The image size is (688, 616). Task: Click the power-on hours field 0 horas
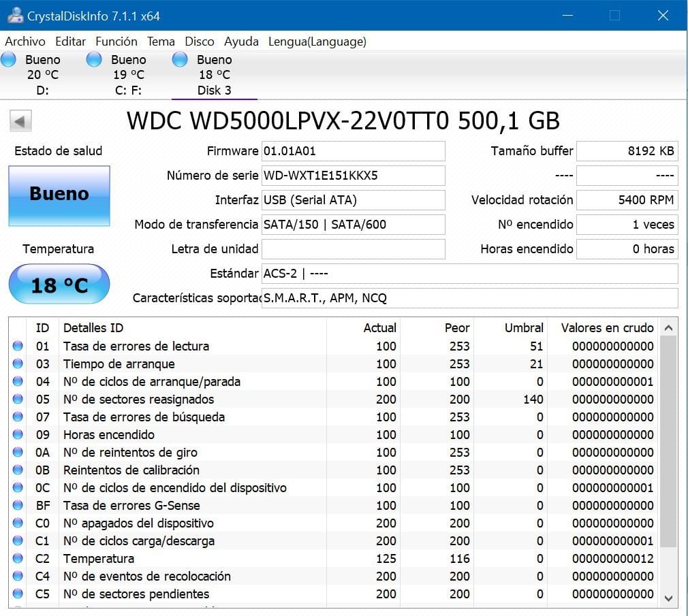click(627, 250)
